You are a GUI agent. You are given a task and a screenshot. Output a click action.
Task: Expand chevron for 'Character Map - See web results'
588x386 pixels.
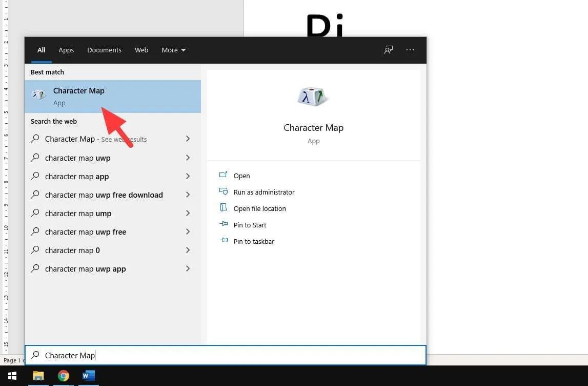coord(188,139)
